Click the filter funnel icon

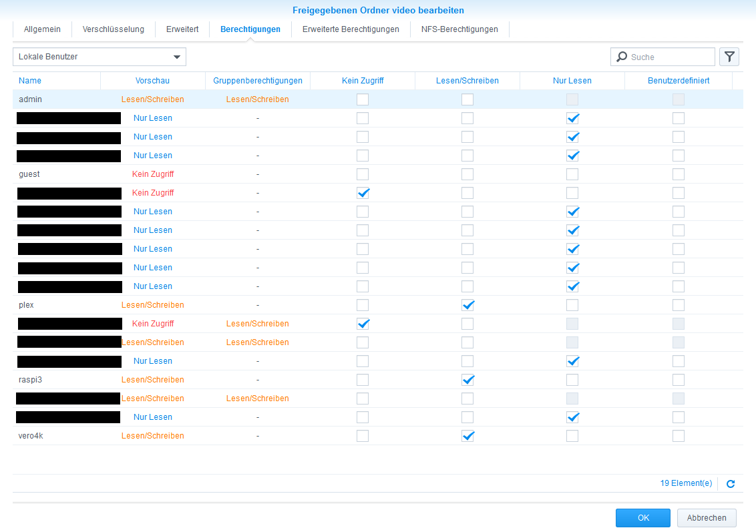click(x=729, y=57)
